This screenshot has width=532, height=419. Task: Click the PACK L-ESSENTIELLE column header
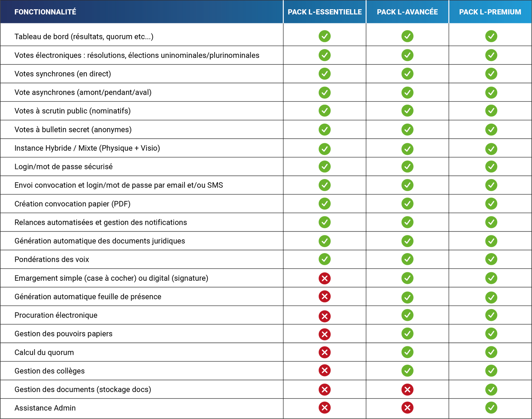[x=325, y=12]
